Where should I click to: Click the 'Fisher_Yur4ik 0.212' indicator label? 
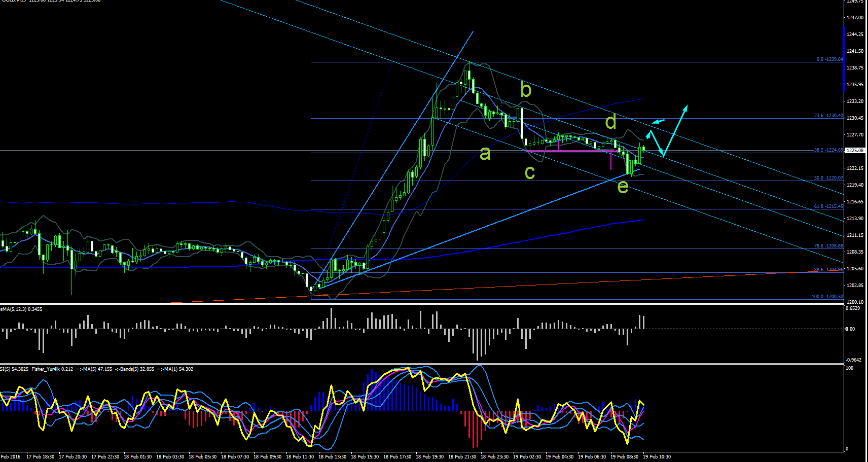coord(52,369)
